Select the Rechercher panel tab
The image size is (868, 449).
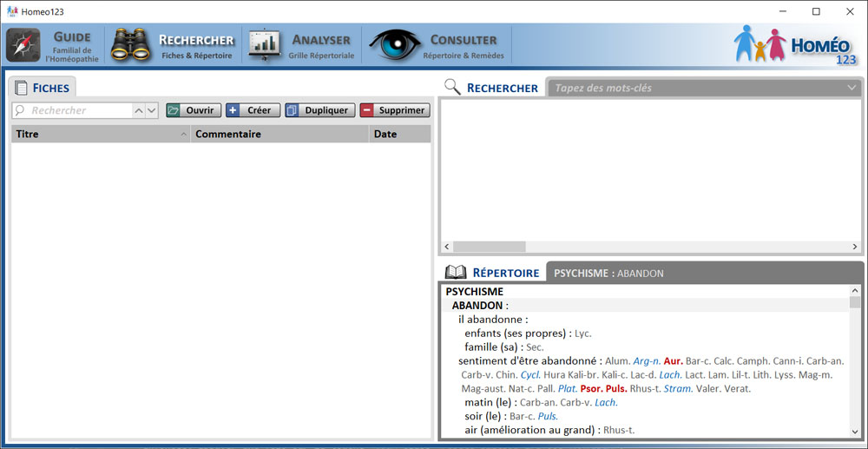(491, 88)
